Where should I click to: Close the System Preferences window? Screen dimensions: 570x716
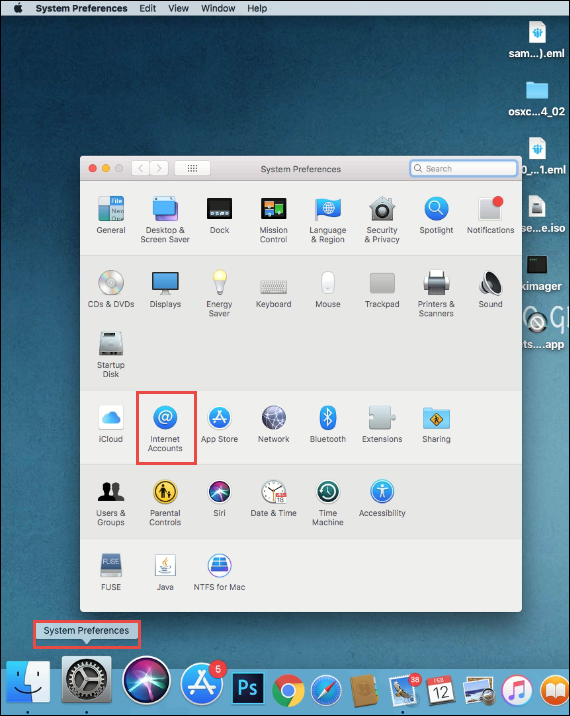coord(93,168)
